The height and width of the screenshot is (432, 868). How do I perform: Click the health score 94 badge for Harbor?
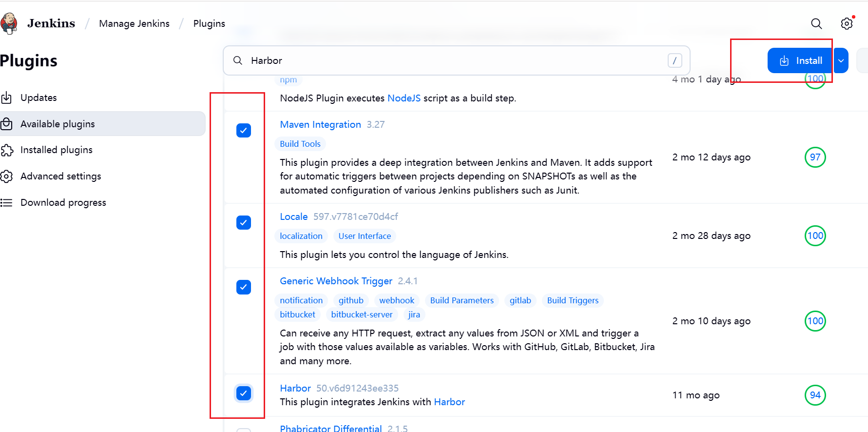click(815, 395)
